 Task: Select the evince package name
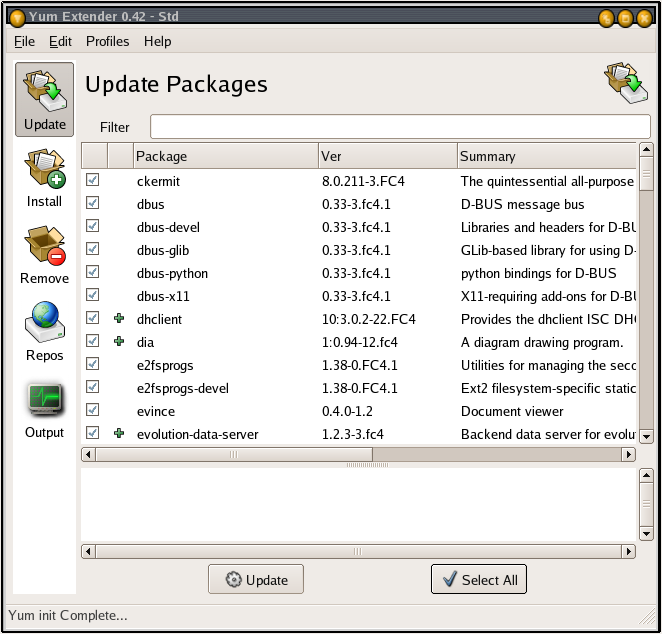click(156, 412)
